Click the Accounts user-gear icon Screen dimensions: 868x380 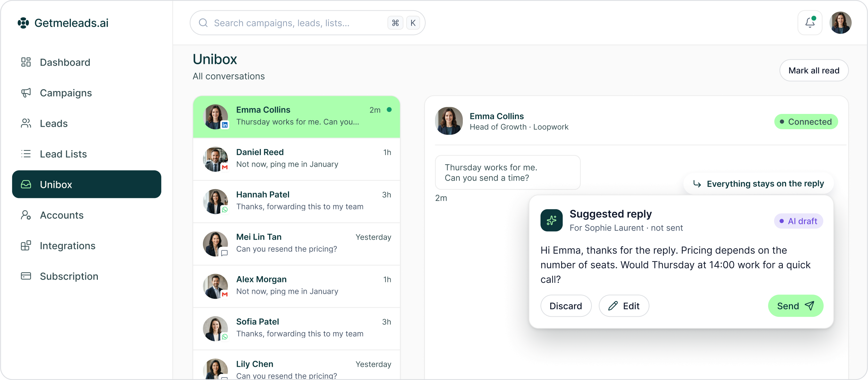26,215
